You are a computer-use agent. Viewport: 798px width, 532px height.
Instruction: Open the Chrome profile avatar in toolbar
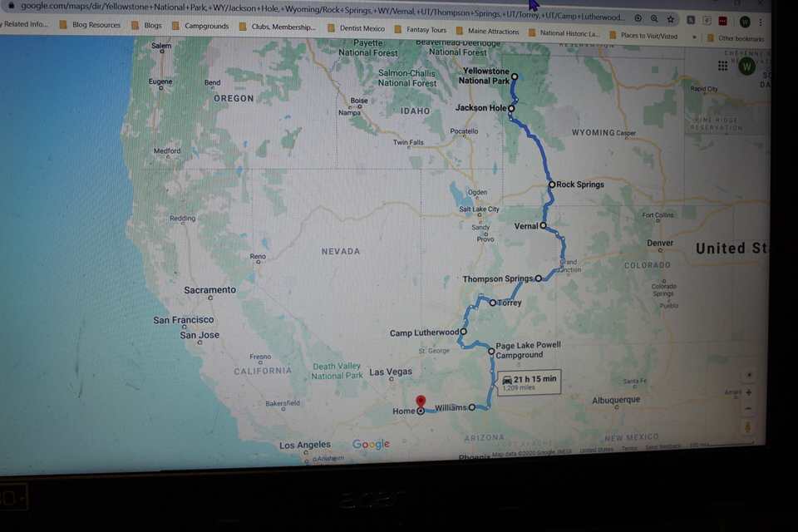click(745, 22)
